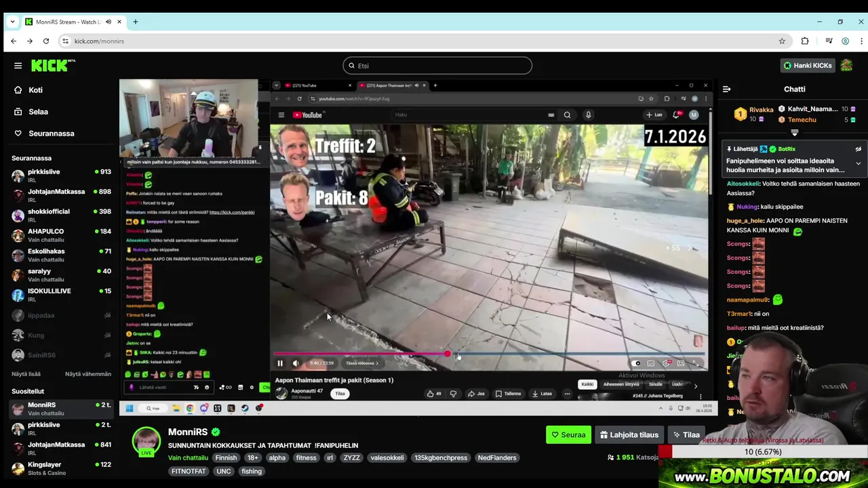The height and width of the screenshot is (488, 868).
Task: Open the Kick hamburger menu
Action: tap(18, 66)
